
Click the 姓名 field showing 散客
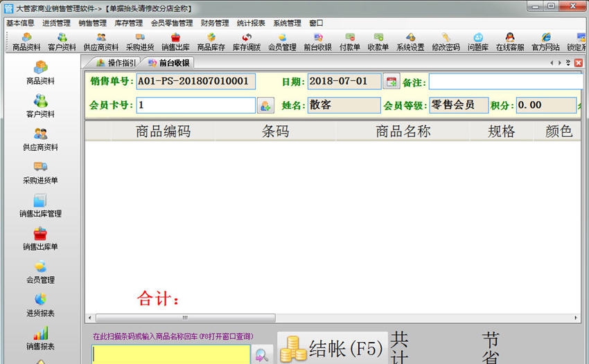344,105
